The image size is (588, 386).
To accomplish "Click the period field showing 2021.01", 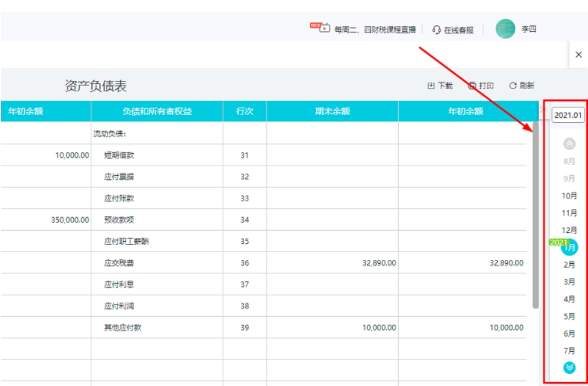I will click(568, 115).
